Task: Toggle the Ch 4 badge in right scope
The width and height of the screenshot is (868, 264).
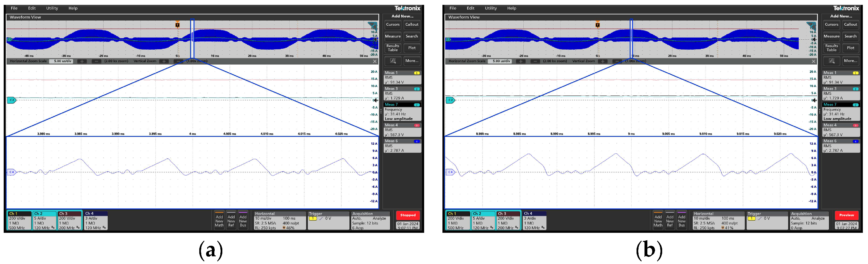Action: (534, 220)
